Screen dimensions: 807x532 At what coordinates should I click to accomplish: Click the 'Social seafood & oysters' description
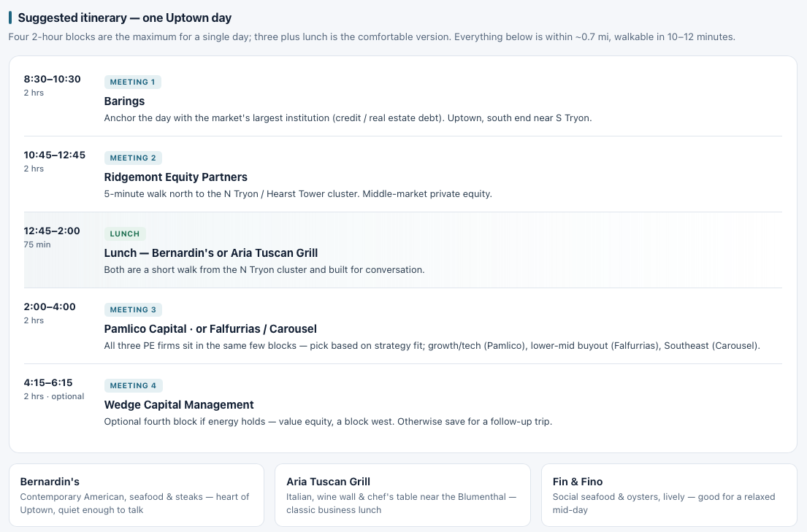pos(663,504)
